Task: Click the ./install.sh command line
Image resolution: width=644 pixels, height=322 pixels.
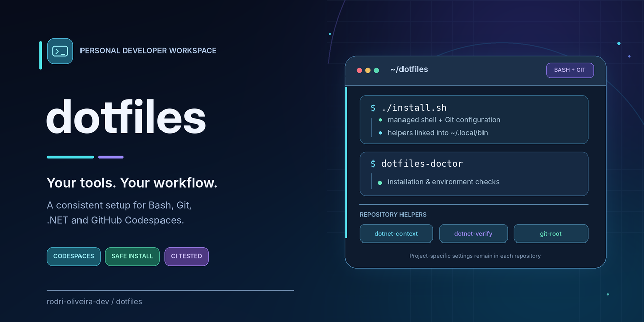Action: (x=409, y=108)
